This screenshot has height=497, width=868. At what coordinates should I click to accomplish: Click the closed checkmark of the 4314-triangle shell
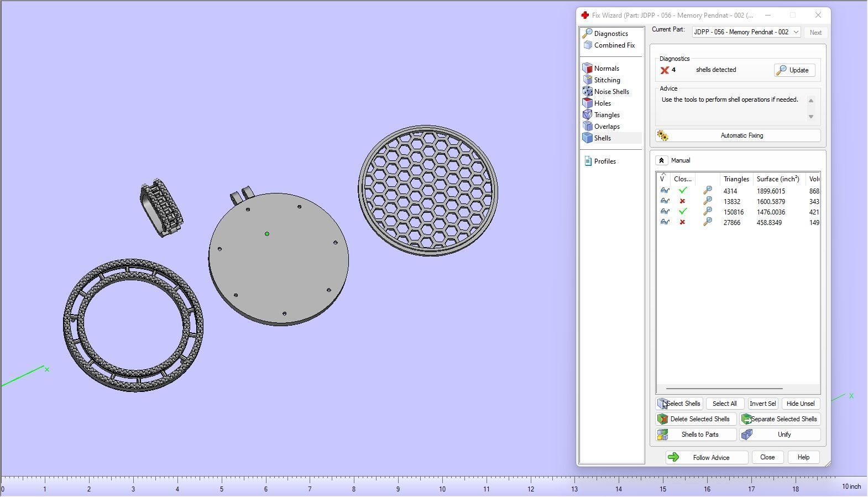683,191
